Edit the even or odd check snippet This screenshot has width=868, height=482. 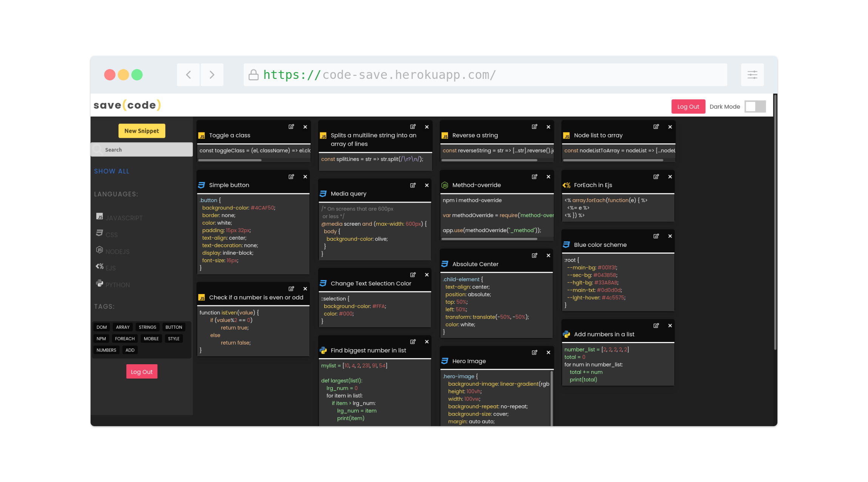(x=291, y=289)
